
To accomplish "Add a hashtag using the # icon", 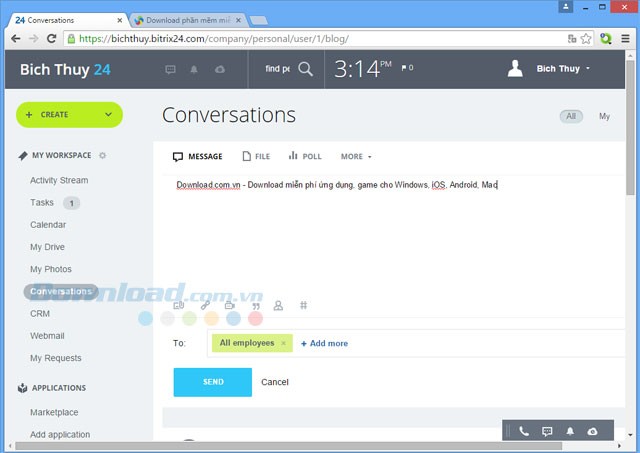I will [304, 305].
